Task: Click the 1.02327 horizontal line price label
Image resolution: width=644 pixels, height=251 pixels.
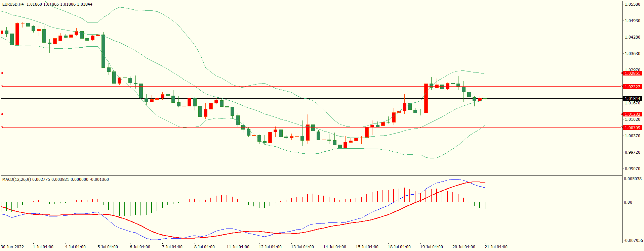Action: coord(632,87)
